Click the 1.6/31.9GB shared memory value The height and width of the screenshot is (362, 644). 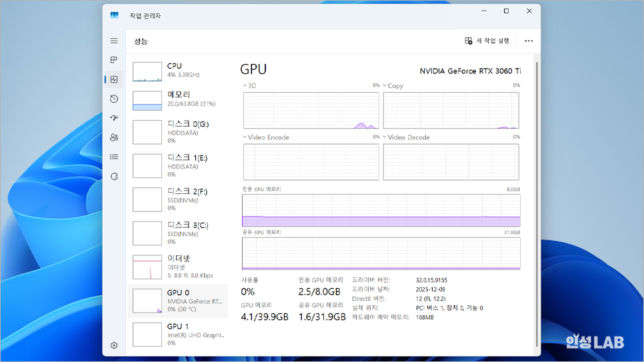322,317
